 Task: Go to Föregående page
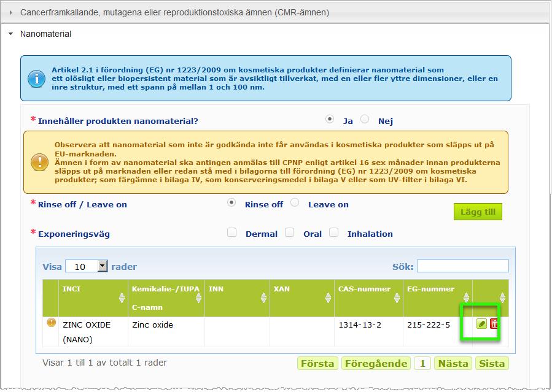pyautogui.click(x=376, y=363)
